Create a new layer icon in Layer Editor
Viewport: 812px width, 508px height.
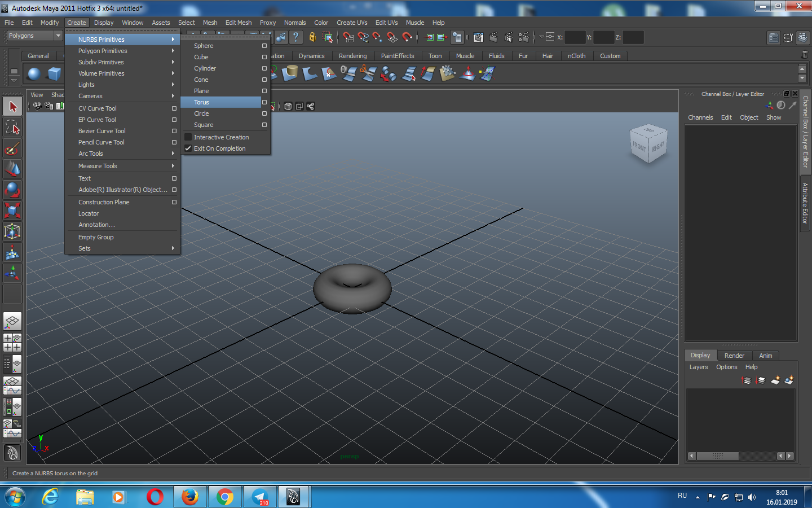coord(775,380)
